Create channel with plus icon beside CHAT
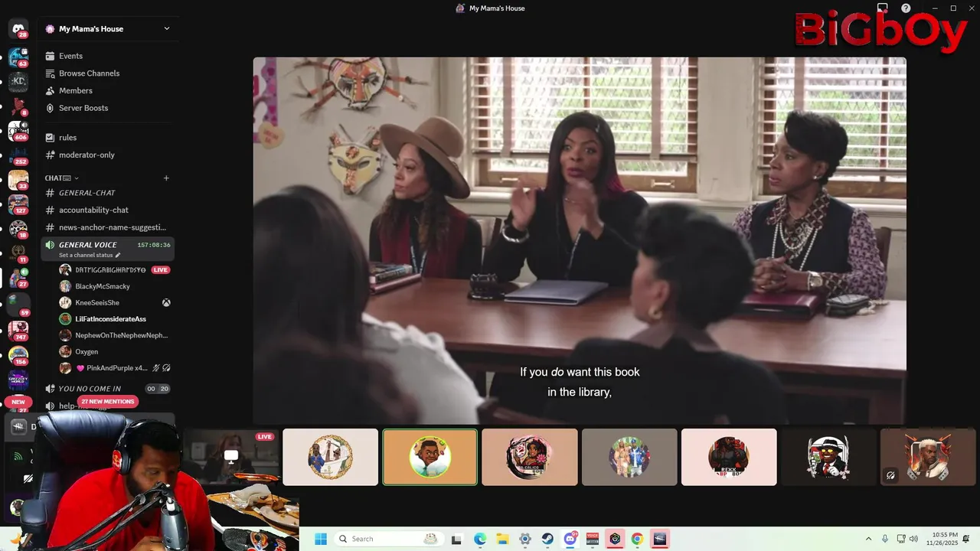The height and width of the screenshot is (551, 980). [166, 178]
